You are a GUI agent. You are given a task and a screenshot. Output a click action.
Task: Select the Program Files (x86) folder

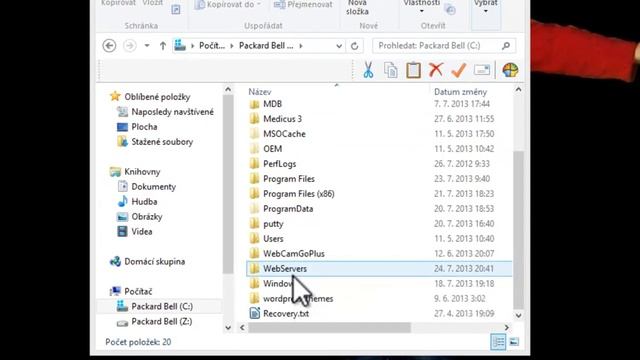[x=291, y=194]
